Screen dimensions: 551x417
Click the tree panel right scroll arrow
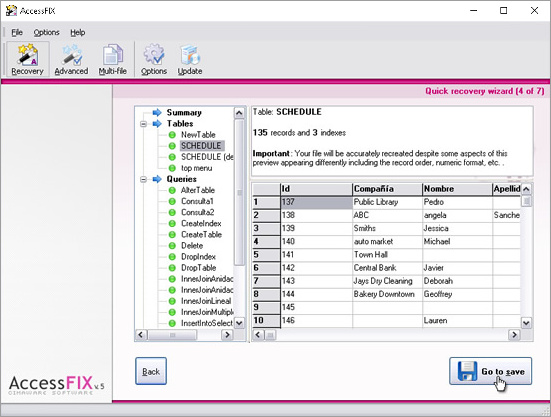pos(227,334)
